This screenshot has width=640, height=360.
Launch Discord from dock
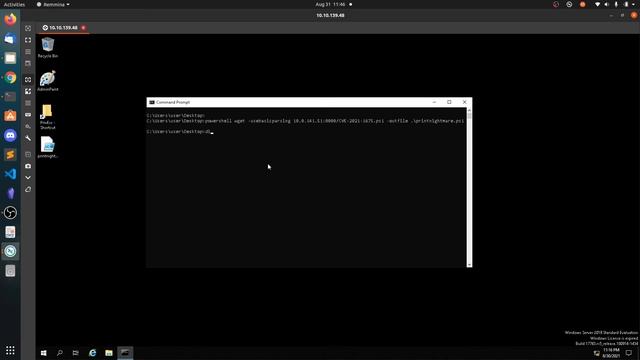click(10, 135)
